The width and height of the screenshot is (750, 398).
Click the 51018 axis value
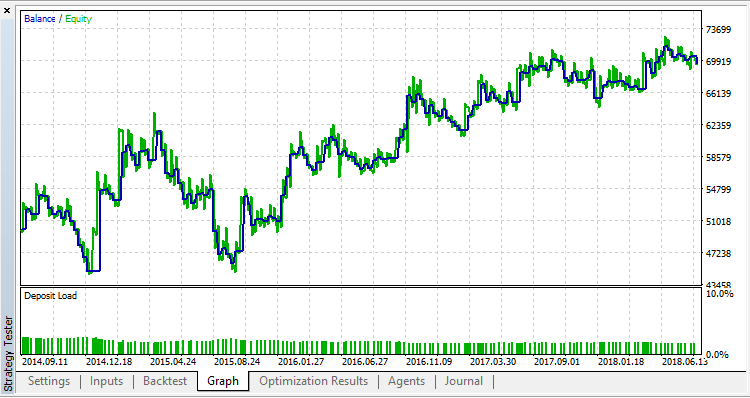pyautogui.click(x=719, y=222)
